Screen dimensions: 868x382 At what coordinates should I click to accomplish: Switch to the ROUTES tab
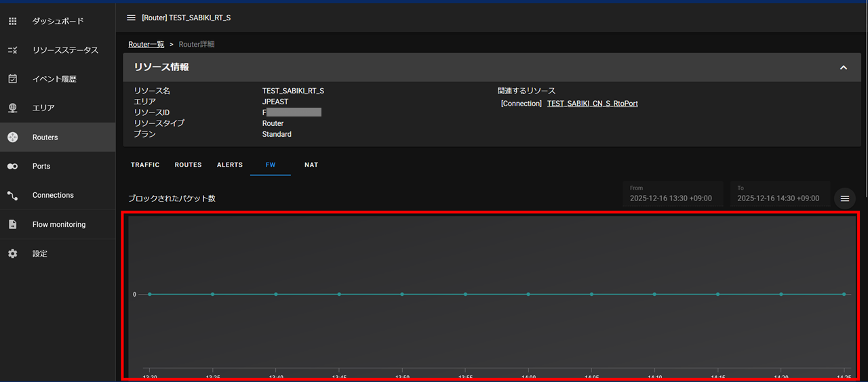(188, 165)
